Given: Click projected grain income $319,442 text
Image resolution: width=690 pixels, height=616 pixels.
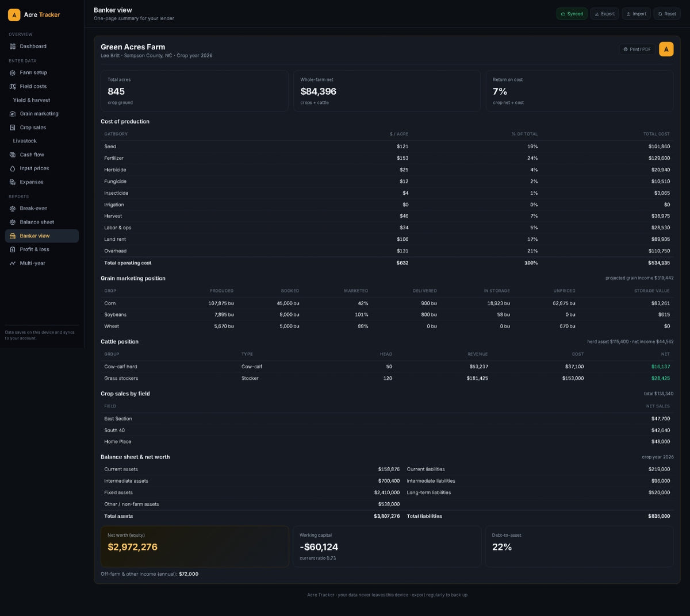Looking at the screenshot, I should click(x=639, y=278).
